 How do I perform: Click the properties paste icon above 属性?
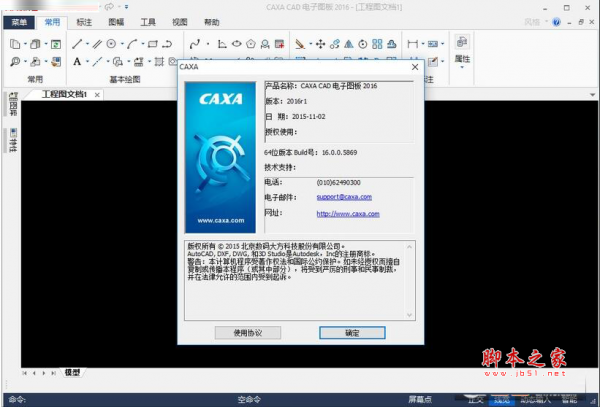[462, 42]
